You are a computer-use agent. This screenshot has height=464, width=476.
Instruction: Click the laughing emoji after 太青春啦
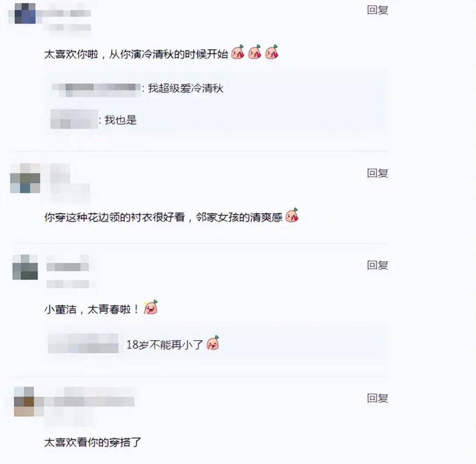151,307
